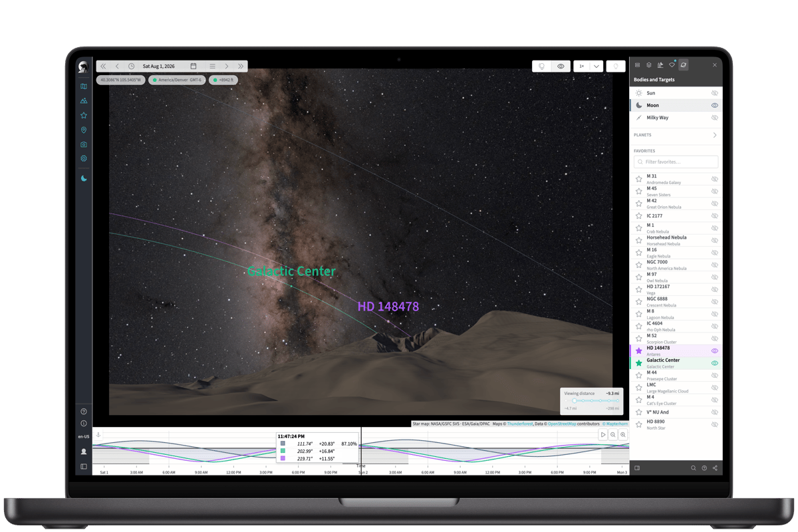Viewport: 798px width, 532px height.
Task: Open the help question mark icon in left sidebar
Action: [84, 412]
